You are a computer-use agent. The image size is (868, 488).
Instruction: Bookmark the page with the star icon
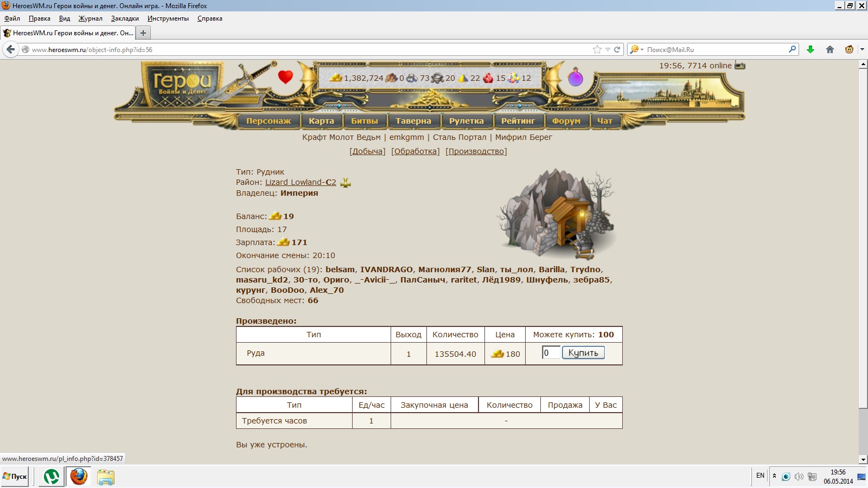[597, 49]
